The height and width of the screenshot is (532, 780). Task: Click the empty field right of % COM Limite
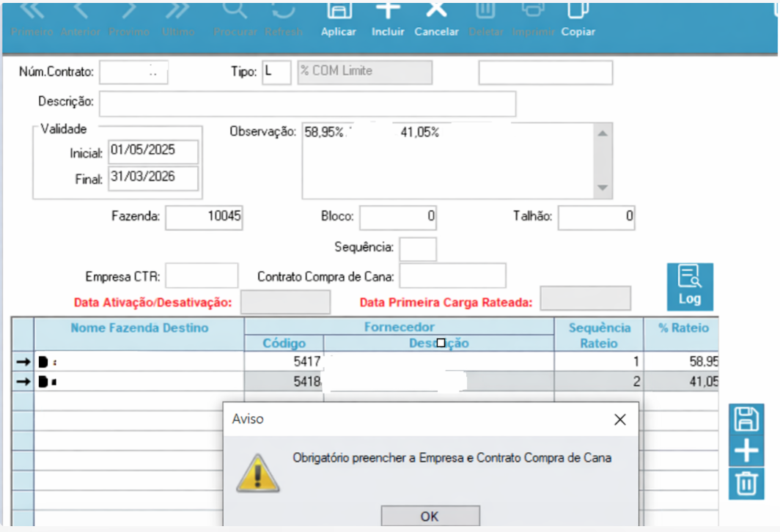tap(545, 73)
